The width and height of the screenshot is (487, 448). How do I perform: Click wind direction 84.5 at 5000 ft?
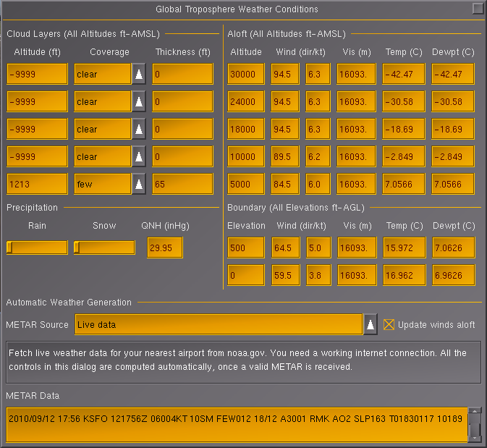[x=285, y=184]
